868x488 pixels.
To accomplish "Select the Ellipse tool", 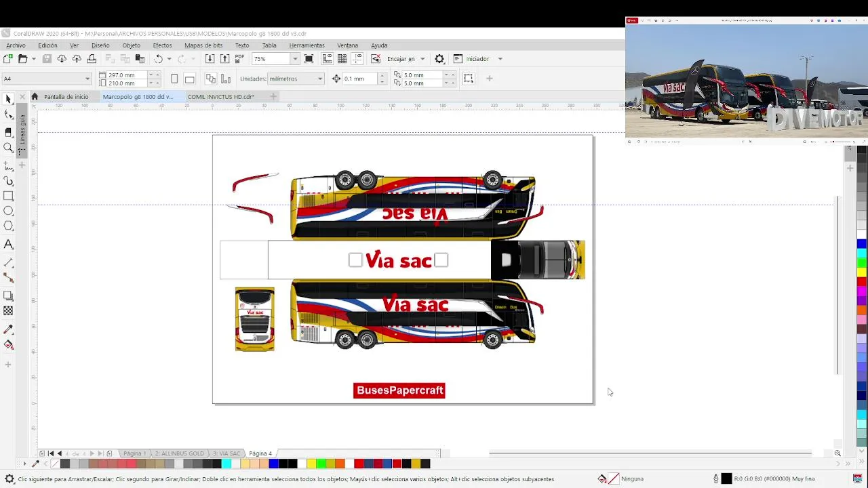I will [8, 211].
